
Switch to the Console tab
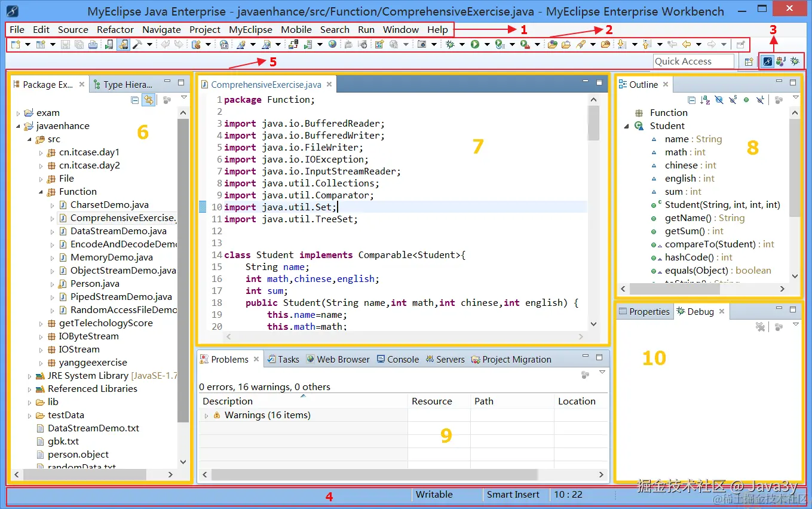402,359
